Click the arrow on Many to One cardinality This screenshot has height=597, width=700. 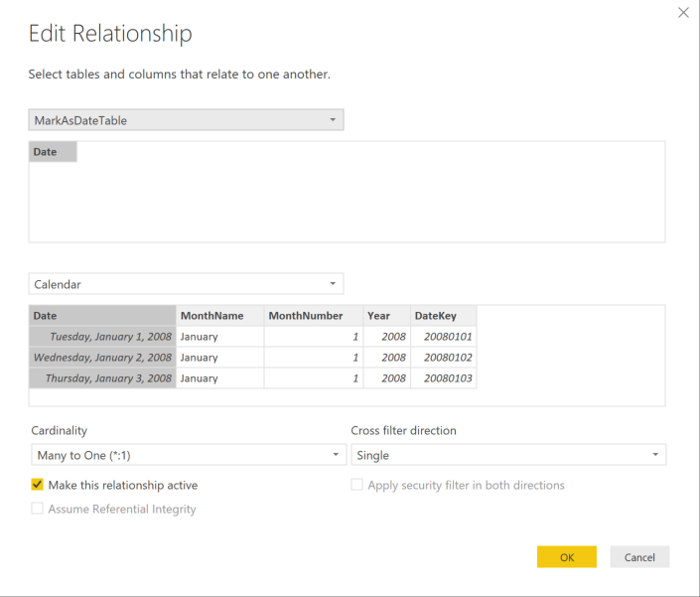pyautogui.click(x=336, y=455)
